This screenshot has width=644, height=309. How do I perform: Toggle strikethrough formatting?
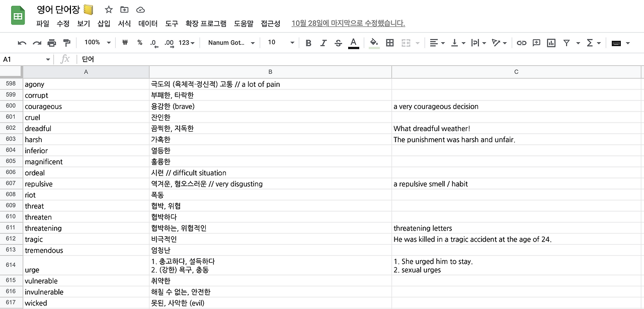(x=338, y=43)
